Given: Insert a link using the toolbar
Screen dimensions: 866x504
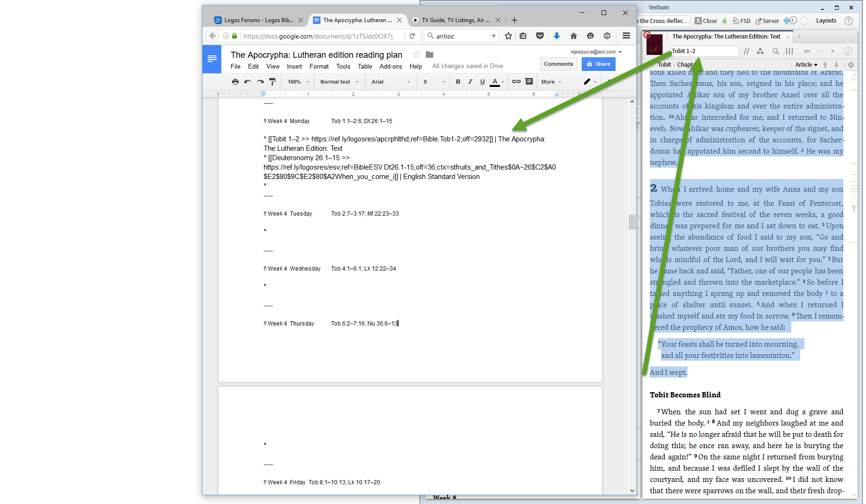Looking at the screenshot, I should pyautogui.click(x=516, y=82).
